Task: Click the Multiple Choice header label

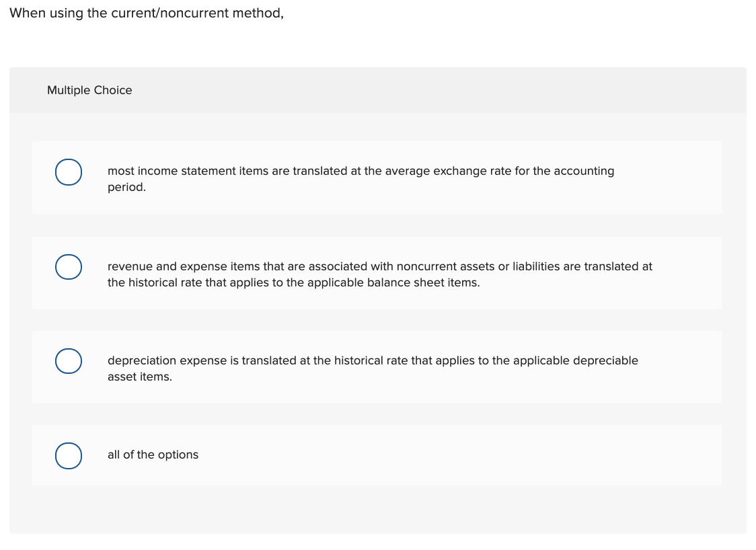Action: click(89, 90)
